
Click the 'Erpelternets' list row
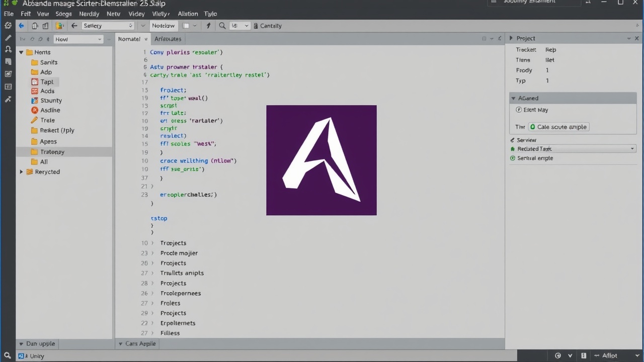178,323
